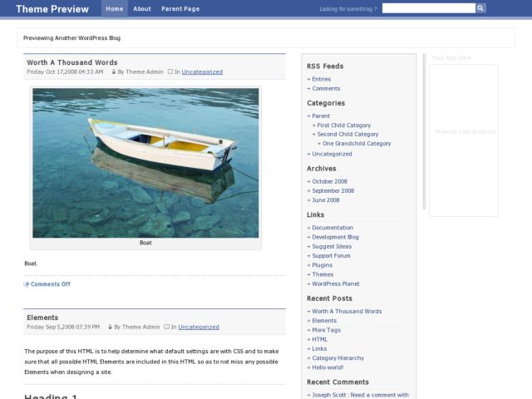Visit the Themes link
This screenshot has height=399, width=532.
tap(323, 274)
